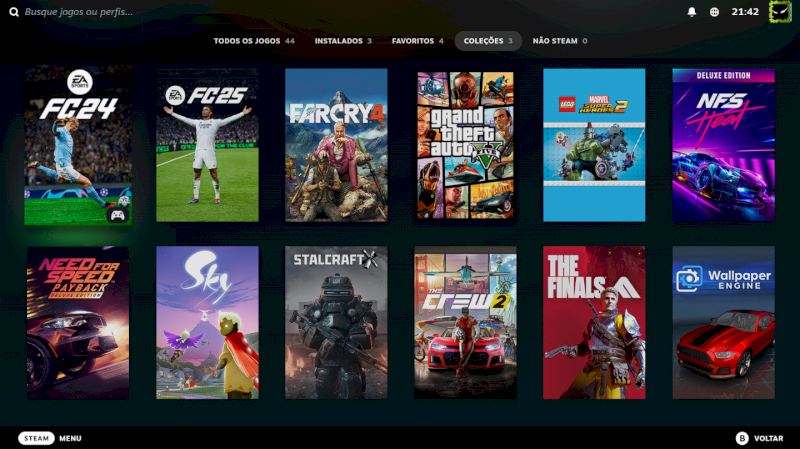800x449 pixels.
Task: Open the Sky game cover
Action: (x=207, y=322)
